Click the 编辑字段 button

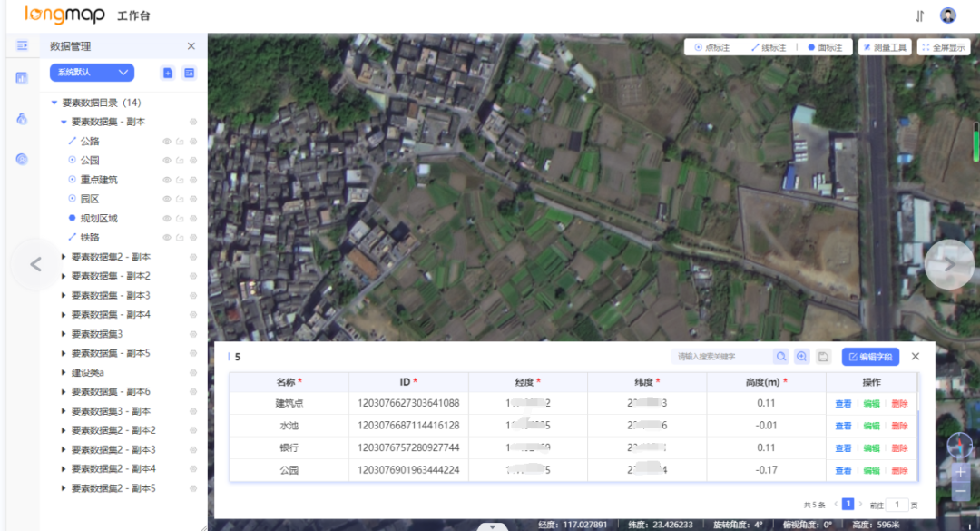870,357
